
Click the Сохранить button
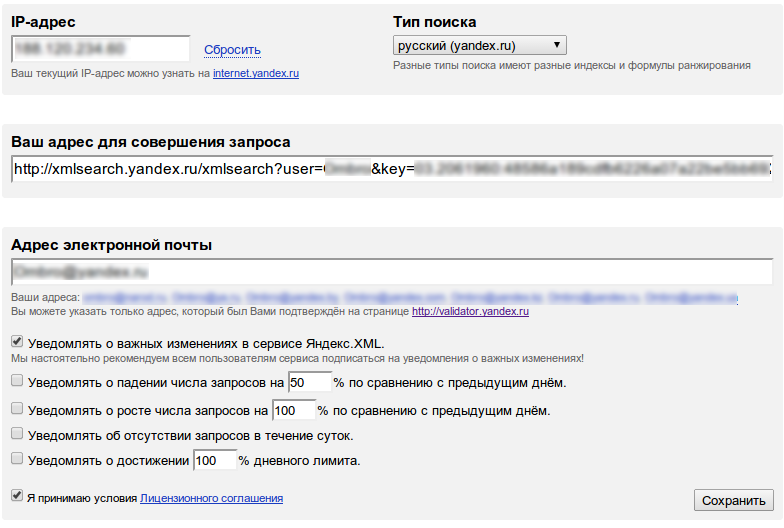click(734, 500)
